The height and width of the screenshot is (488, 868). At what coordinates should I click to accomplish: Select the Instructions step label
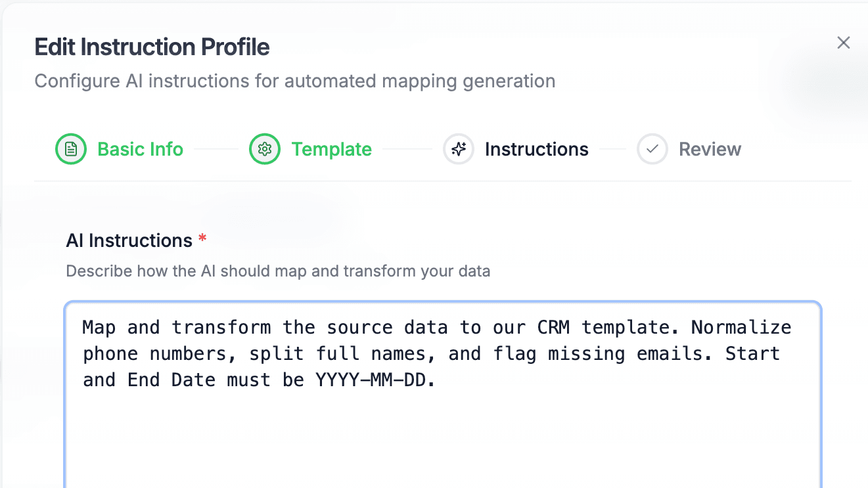click(x=536, y=149)
